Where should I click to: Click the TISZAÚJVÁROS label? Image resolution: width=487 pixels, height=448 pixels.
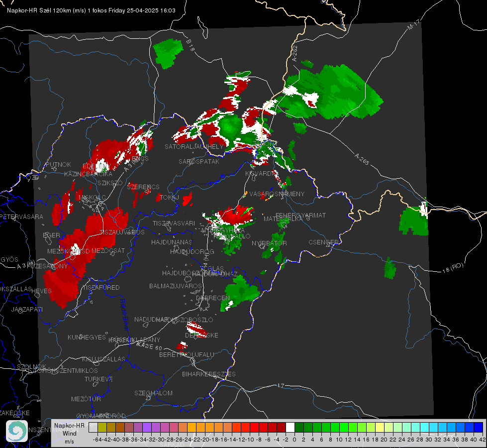click(x=122, y=232)
